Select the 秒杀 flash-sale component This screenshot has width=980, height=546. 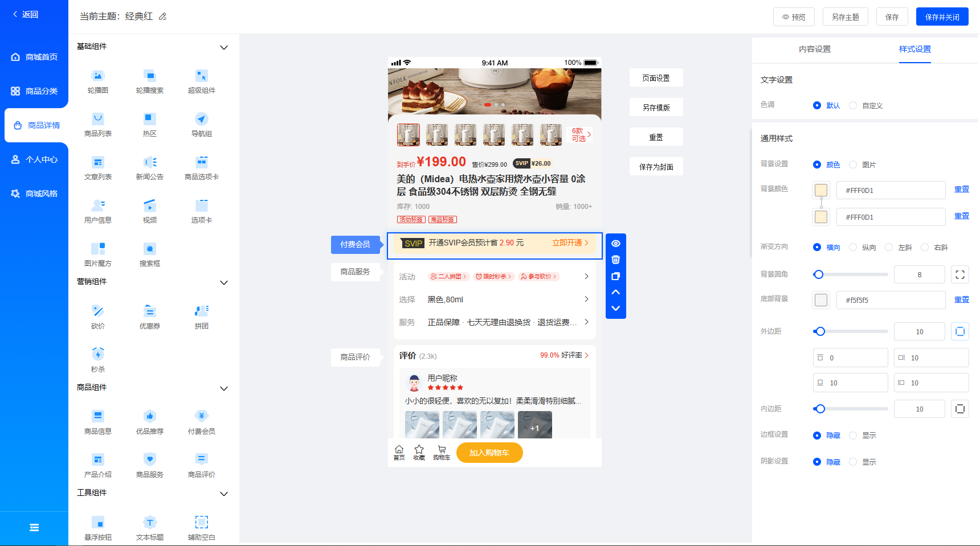(x=98, y=361)
